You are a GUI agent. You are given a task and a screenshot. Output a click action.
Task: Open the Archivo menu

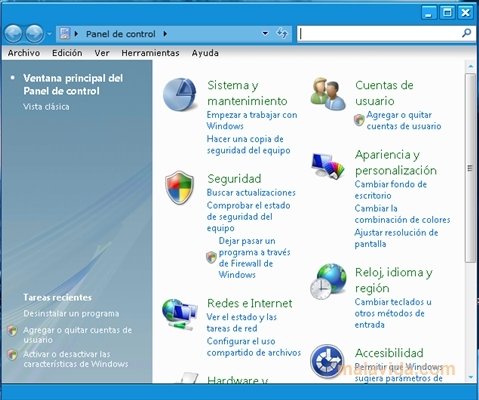click(x=24, y=53)
